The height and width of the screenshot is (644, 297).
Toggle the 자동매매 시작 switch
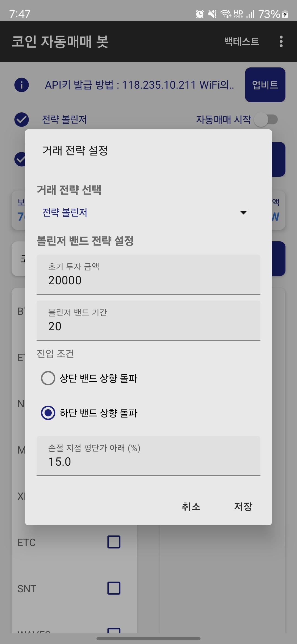point(266,119)
